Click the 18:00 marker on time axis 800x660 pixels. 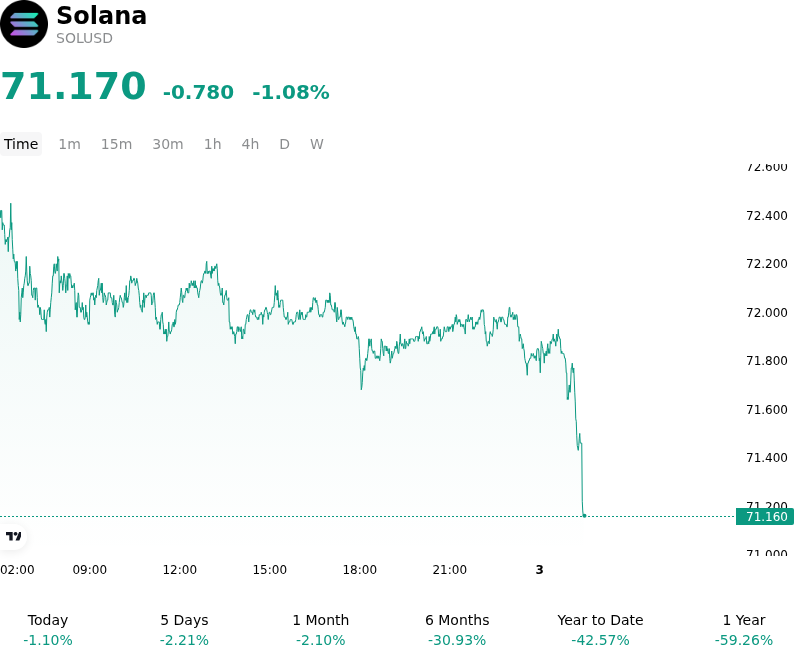click(x=360, y=570)
